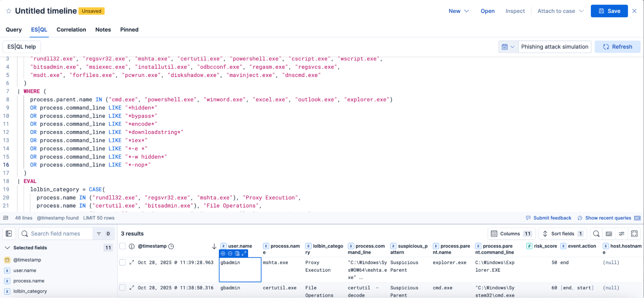Open ES|QL help
Viewport: 644px width, 298px height.
coord(22,47)
